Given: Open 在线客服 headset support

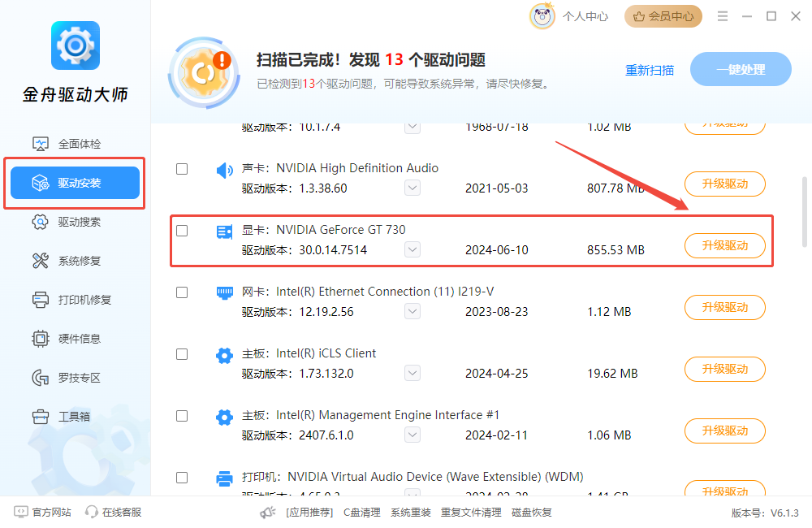Looking at the screenshot, I should coord(114,513).
